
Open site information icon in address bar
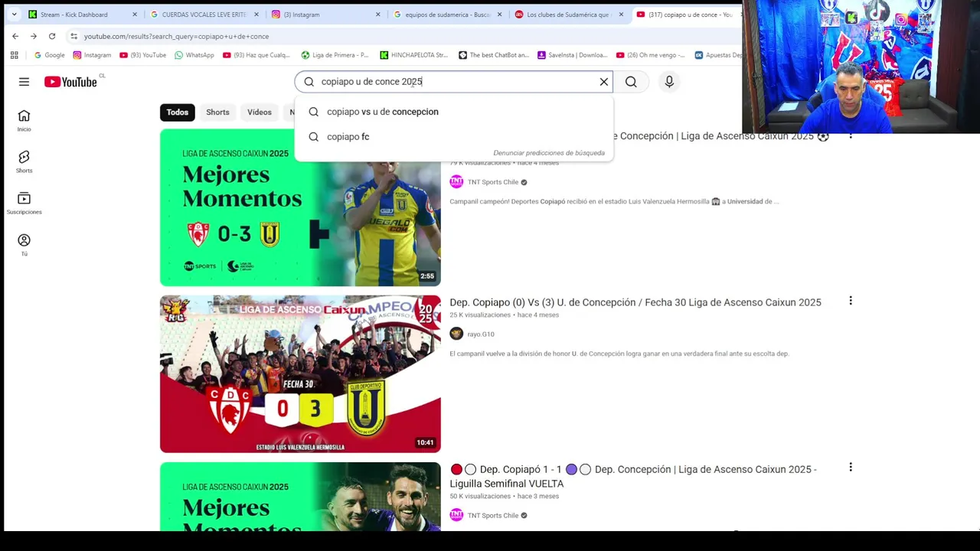[73, 36]
